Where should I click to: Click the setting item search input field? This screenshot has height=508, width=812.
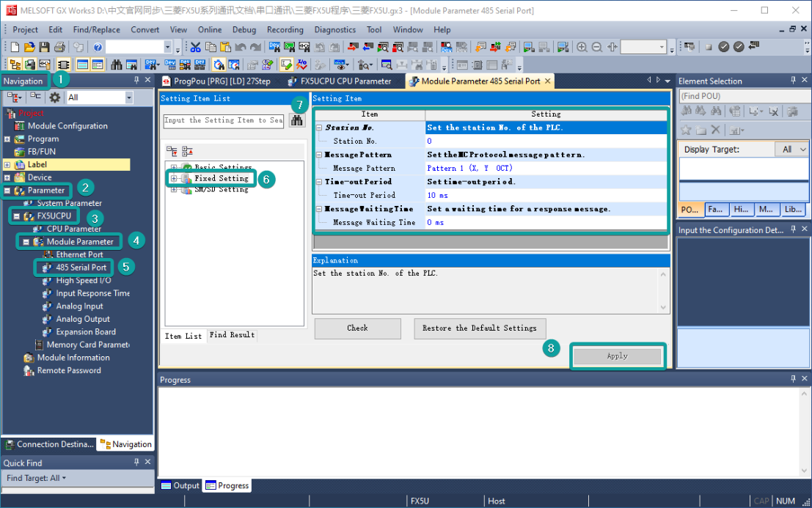[223, 121]
